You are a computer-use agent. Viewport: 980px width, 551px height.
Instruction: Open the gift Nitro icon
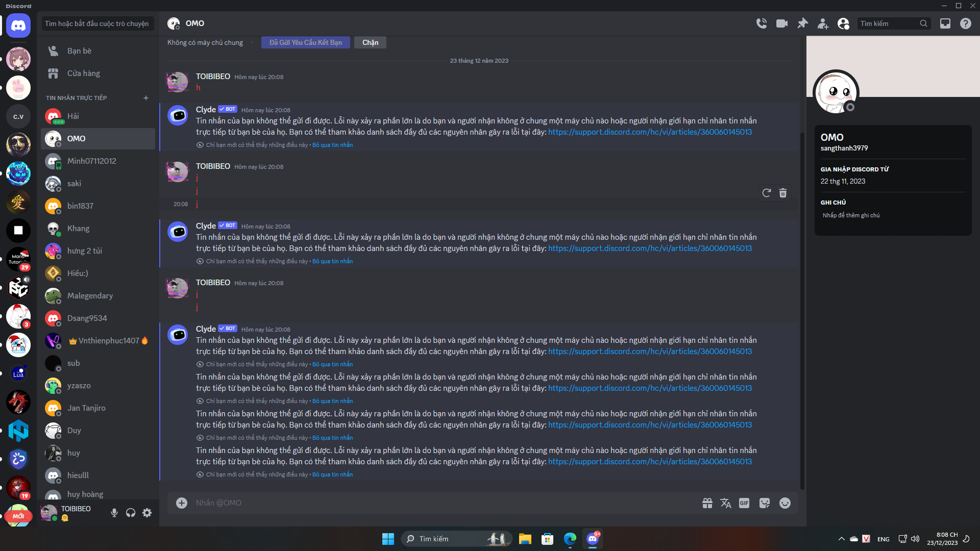(x=707, y=503)
